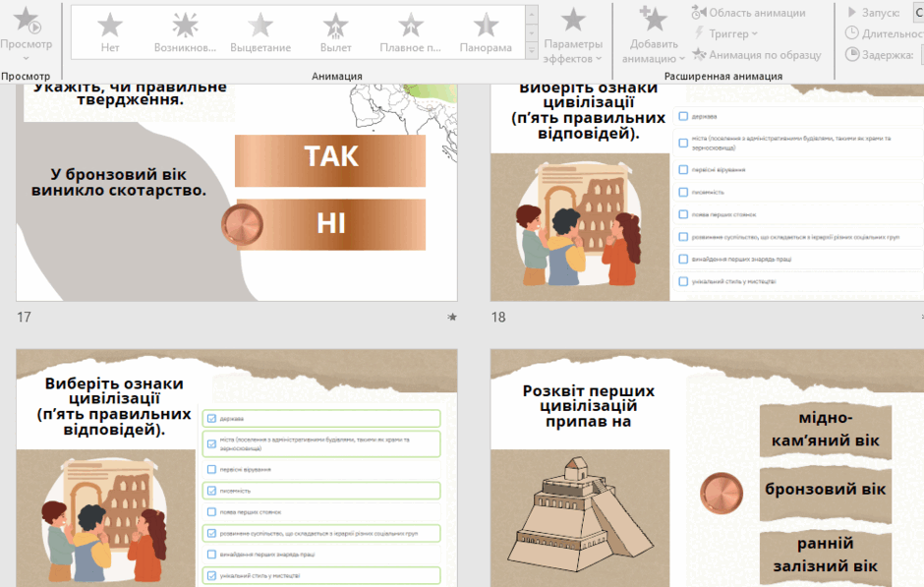Click Анимация по образцу painter
The image size is (924, 587).
pos(756,55)
